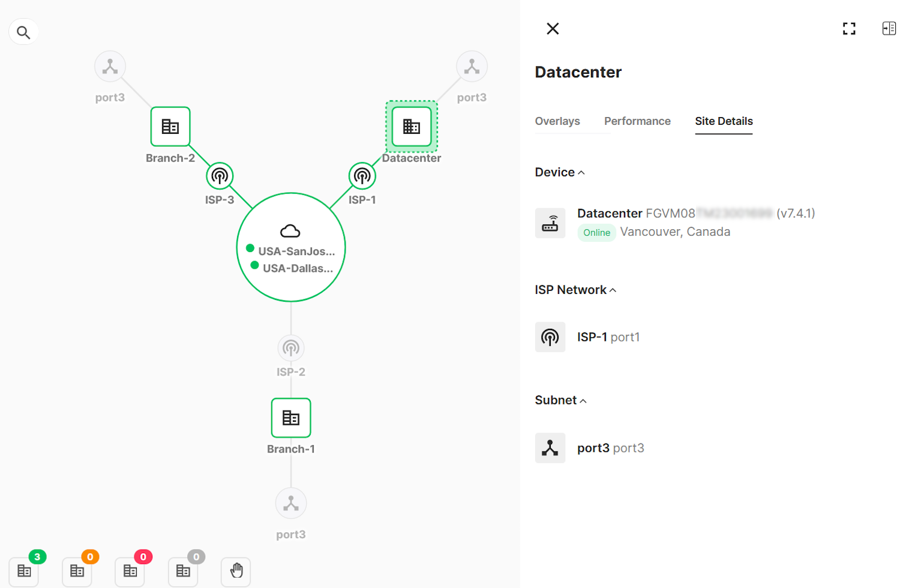Image resolution: width=900 pixels, height=588 pixels.
Task: Select the ISP-3 network icon
Action: pos(220,175)
